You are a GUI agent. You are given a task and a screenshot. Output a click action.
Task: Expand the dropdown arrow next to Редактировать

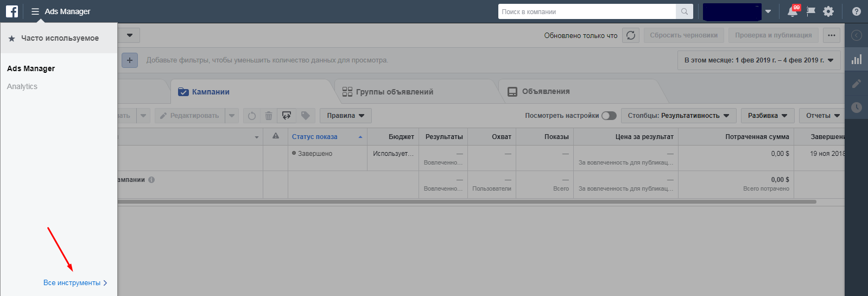click(x=232, y=116)
